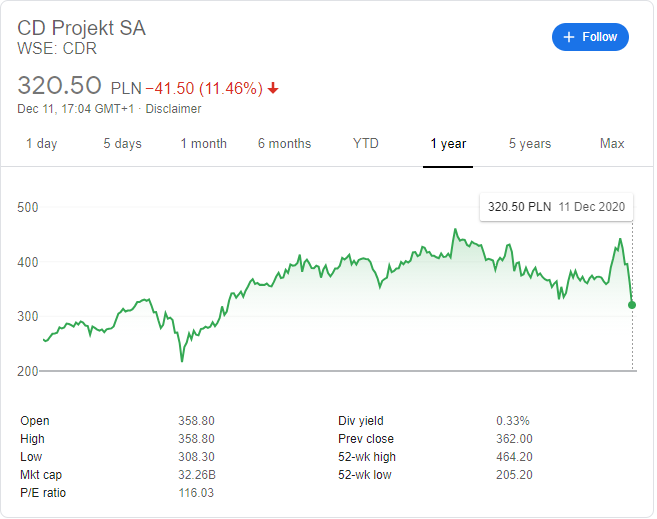Select the 5 days range tab
657x519 pixels.
click(122, 144)
